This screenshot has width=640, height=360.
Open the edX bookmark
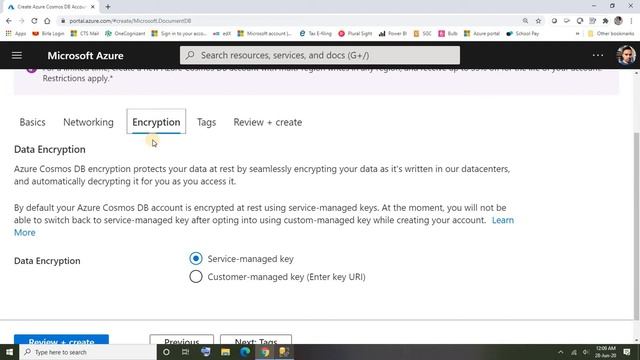pos(222,33)
